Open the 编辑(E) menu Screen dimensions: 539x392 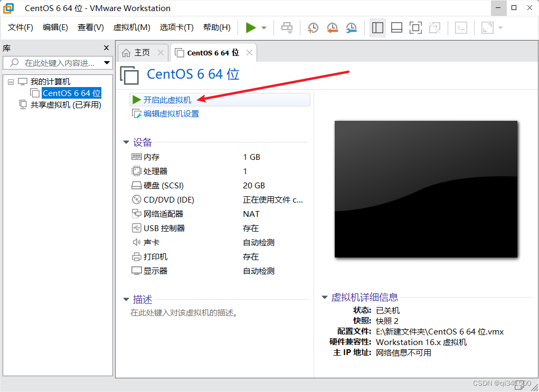click(x=55, y=27)
